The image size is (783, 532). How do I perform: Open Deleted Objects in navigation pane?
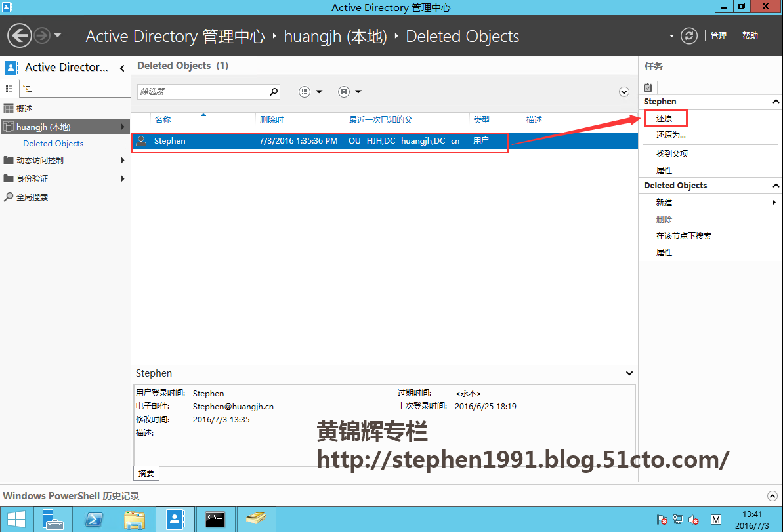coord(53,143)
